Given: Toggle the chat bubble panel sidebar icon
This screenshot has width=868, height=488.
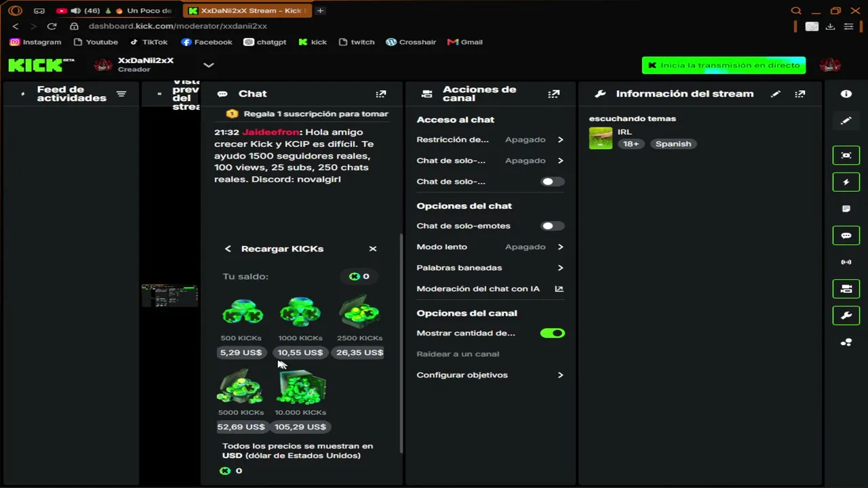Looking at the screenshot, I should [846, 236].
